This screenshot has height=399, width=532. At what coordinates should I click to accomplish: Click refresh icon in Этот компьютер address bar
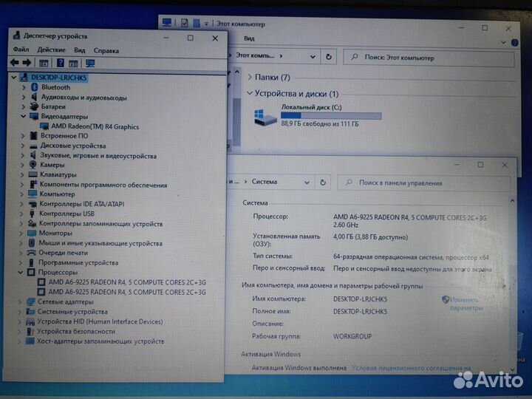coord(328,57)
